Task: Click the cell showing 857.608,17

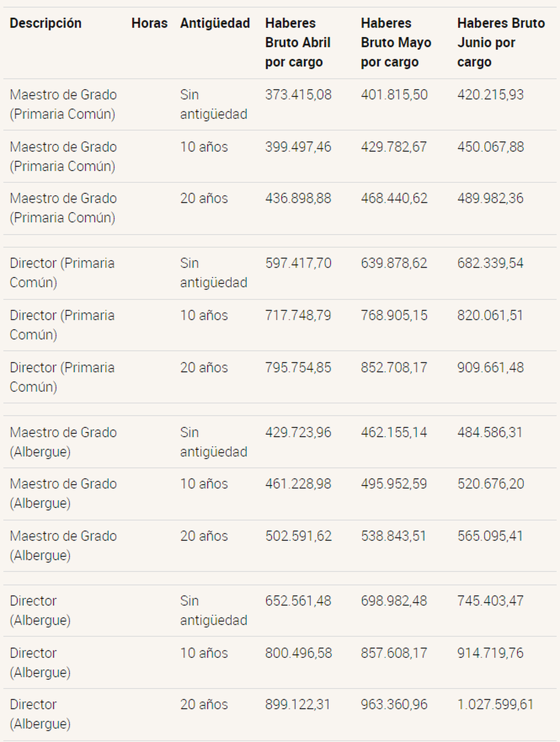Action: [394, 653]
